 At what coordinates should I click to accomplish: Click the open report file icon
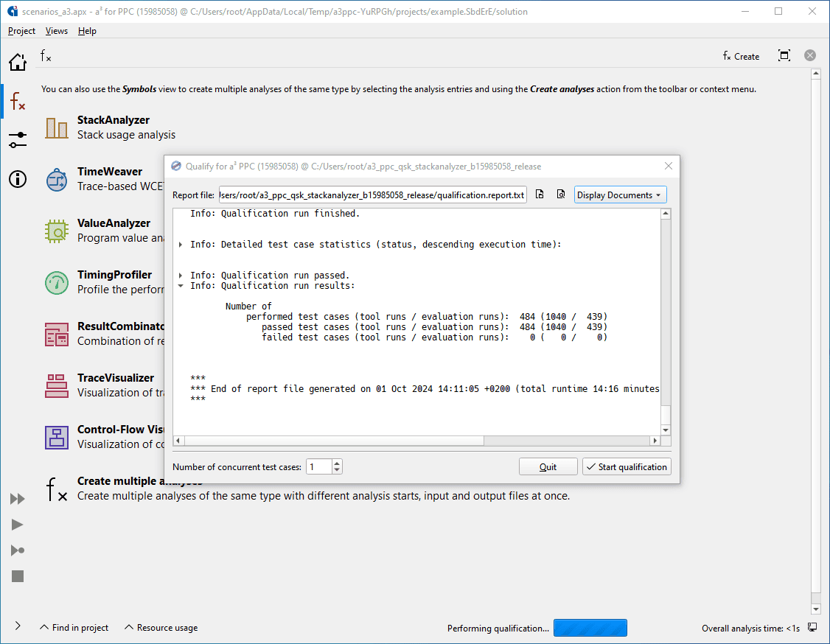click(x=540, y=195)
